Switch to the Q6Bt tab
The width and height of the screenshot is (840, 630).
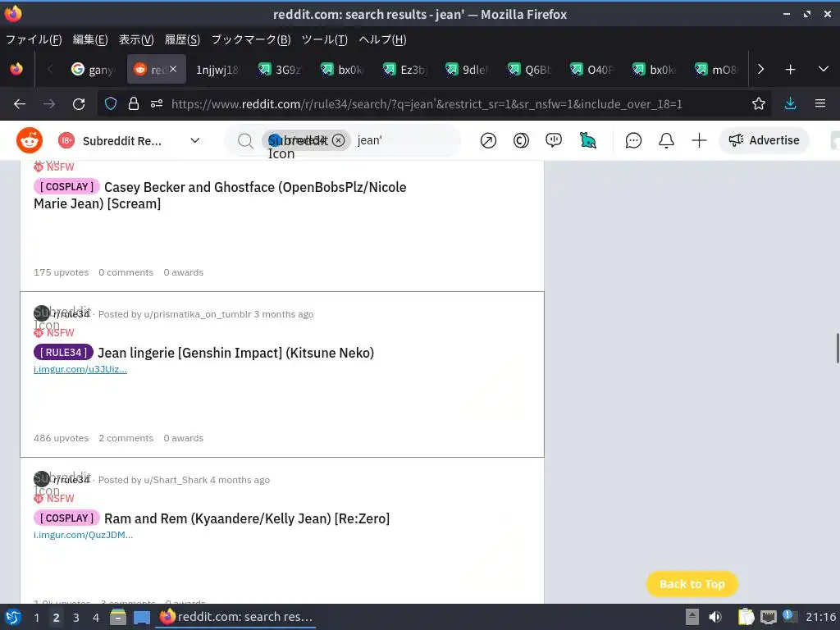click(529, 69)
